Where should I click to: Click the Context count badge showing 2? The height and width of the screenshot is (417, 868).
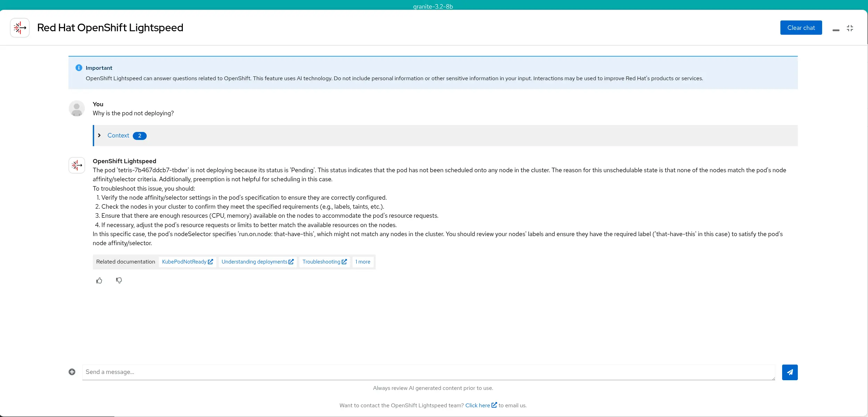[x=140, y=136]
